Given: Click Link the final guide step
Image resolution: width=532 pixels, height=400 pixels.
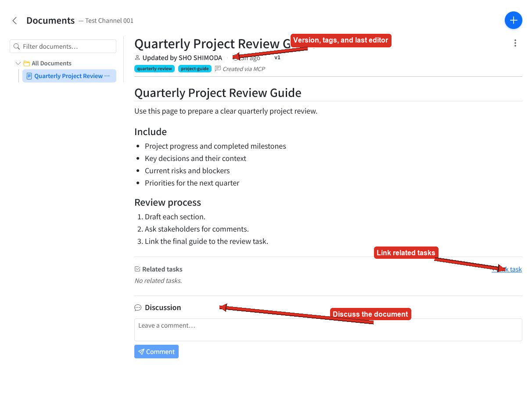Looking at the screenshot, I should click(x=206, y=241).
